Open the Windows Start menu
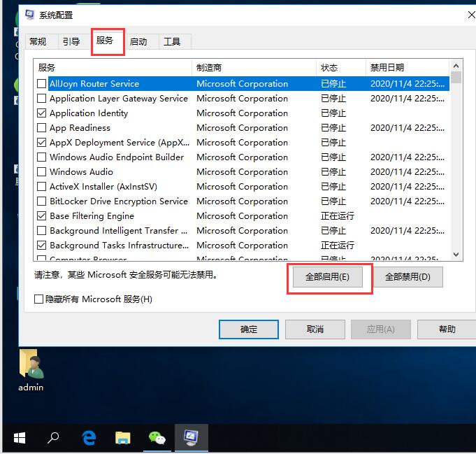This screenshot has width=476, height=454. pos(20,438)
